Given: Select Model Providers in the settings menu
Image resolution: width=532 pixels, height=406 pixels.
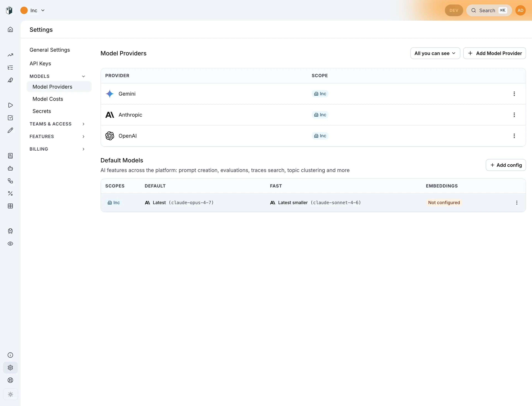Looking at the screenshot, I should click(59, 87).
